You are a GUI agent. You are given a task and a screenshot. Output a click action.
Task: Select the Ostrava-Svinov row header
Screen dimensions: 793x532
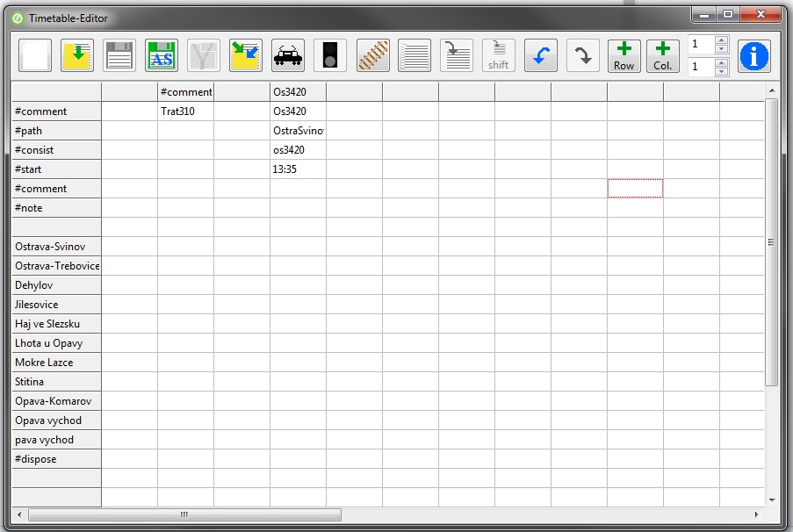pyautogui.click(x=56, y=247)
